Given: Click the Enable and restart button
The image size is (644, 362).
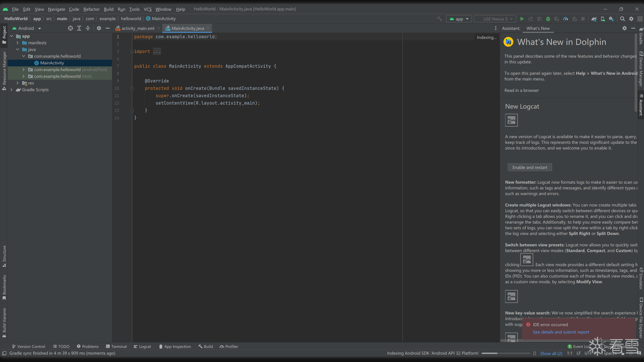Looking at the screenshot, I should pos(530,168).
